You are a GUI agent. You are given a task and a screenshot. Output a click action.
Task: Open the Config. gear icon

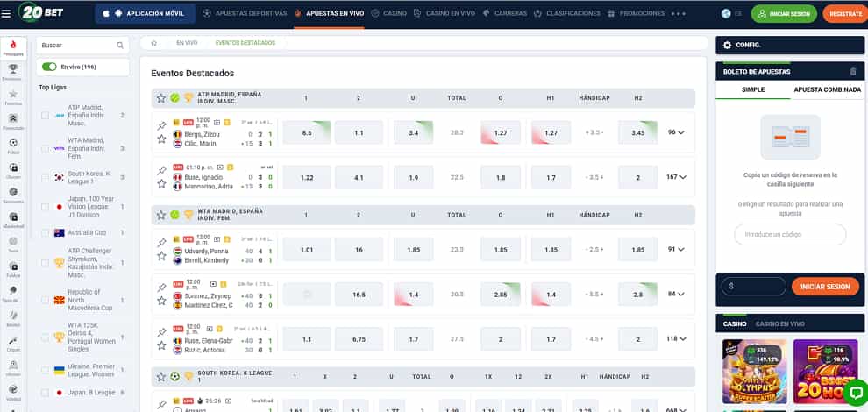point(728,45)
